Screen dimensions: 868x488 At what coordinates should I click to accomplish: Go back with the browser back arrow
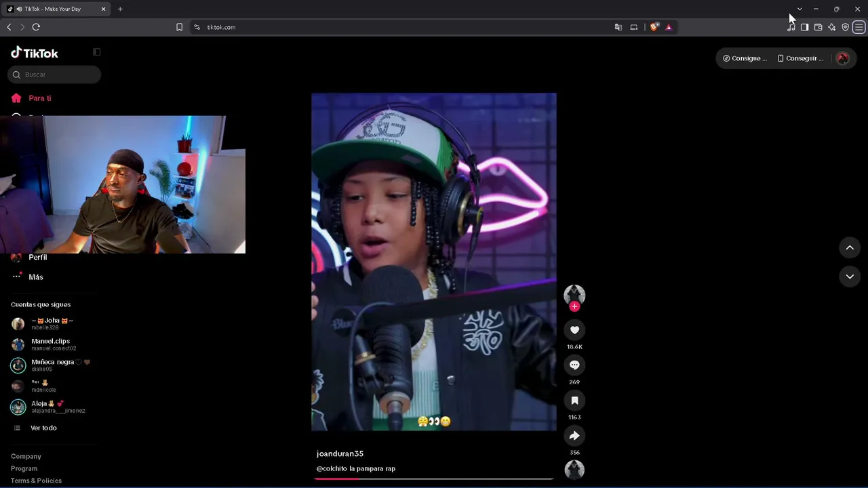[x=9, y=27]
